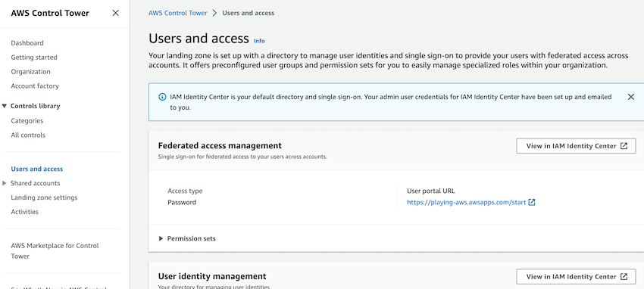Select Account factory in navigation
The image size is (644, 289).
(35, 86)
